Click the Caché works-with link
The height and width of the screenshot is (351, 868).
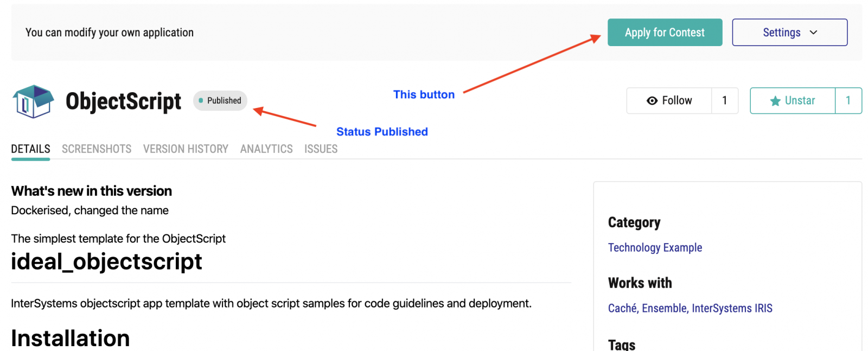click(x=622, y=308)
